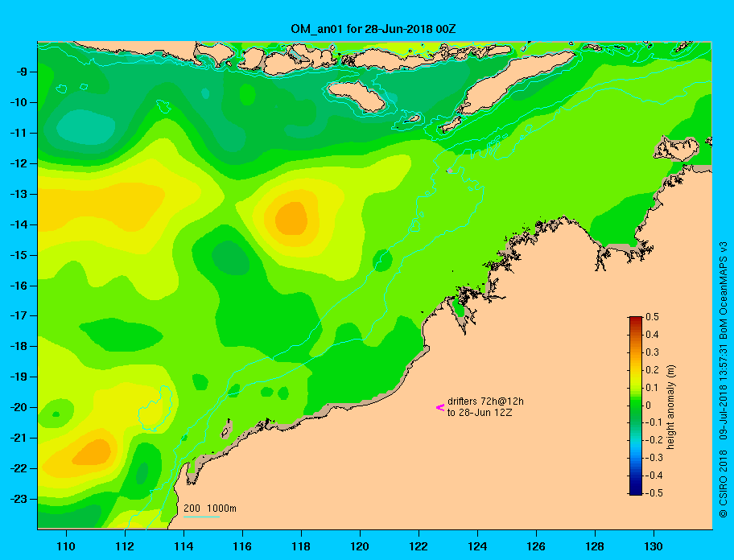Click the longitude label 114

coord(183,546)
